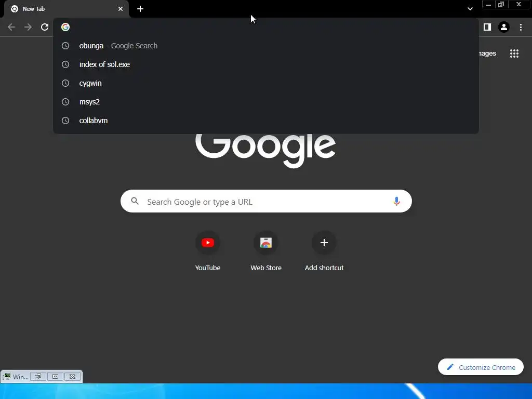The height and width of the screenshot is (399, 532).
Task: Click the Web Store label
Action: point(266,268)
